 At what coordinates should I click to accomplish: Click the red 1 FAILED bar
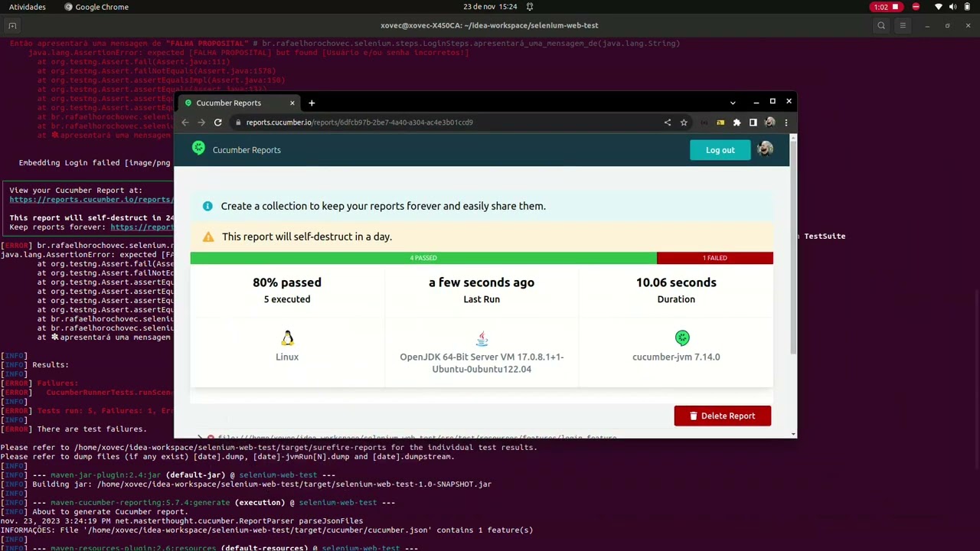coord(715,258)
